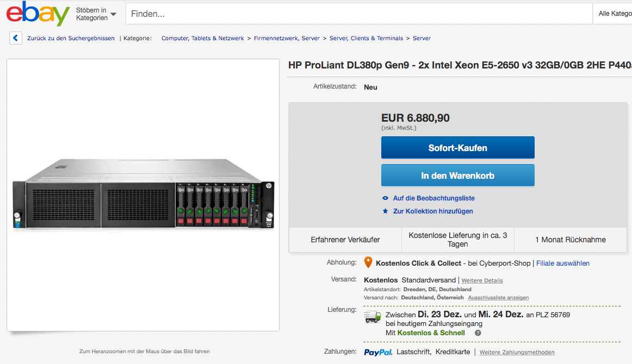632x364 pixels.
Task: Click the Erfahrener Verkäufer cell
Action: (x=345, y=240)
